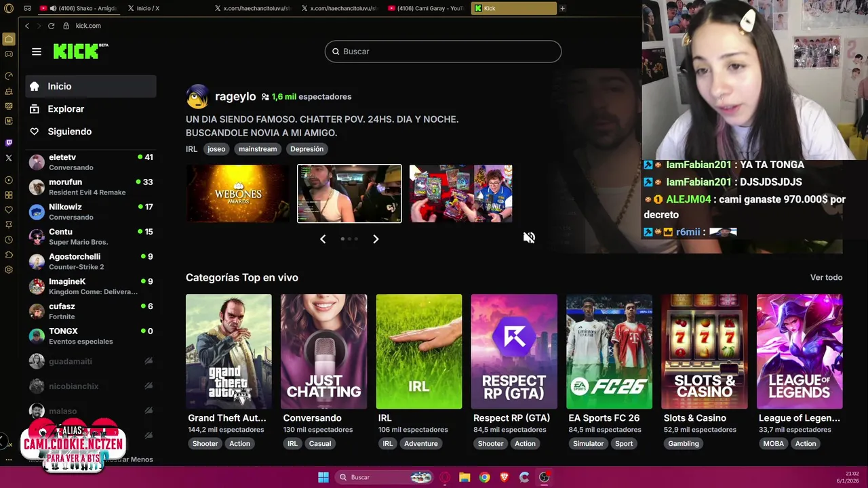868x488 pixels.
Task: Select Pokémon cards stream thumbnail
Action: coord(461,194)
